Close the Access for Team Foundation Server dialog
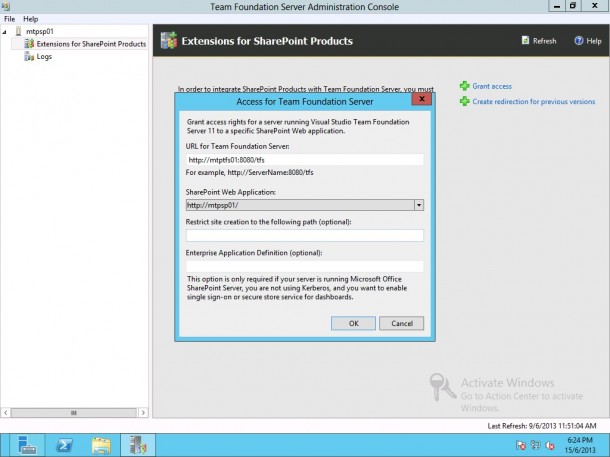Screen dimensions: 610x457 pyautogui.click(x=422, y=99)
